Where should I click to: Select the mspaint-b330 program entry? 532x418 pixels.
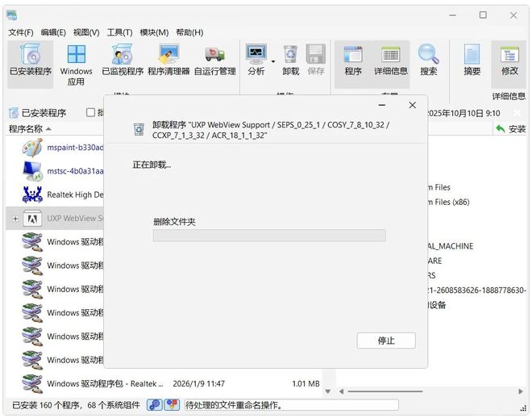[75, 148]
